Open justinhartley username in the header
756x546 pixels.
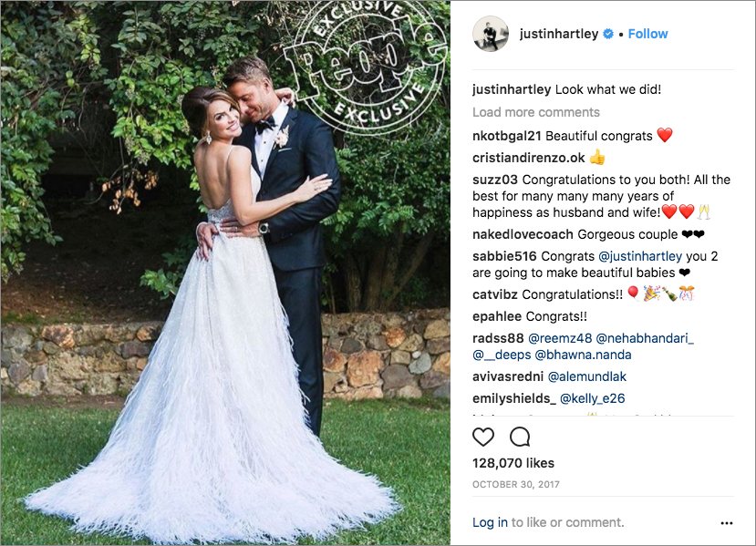pyautogui.click(x=559, y=34)
